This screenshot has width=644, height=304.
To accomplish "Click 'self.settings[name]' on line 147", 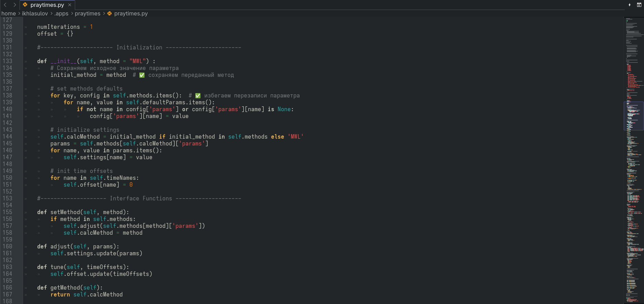I will 95,157.
